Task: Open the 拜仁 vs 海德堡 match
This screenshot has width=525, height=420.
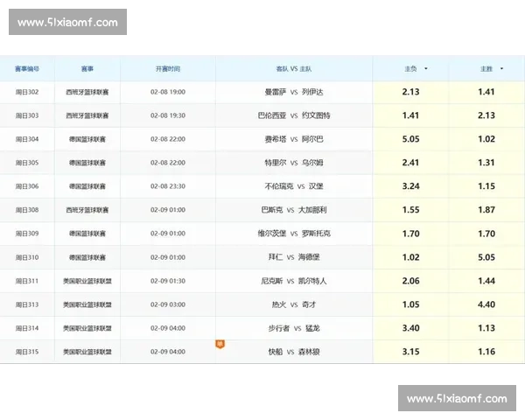Action: [293, 257]
